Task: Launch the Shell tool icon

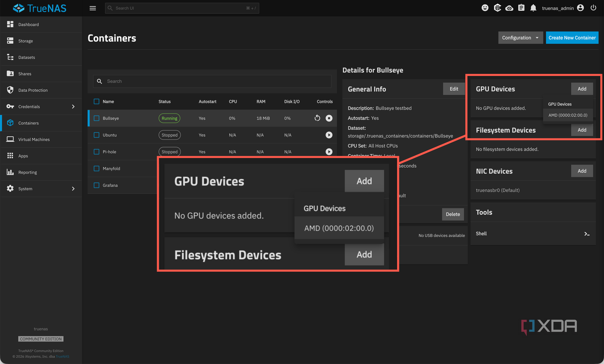Action: [587, 234]
